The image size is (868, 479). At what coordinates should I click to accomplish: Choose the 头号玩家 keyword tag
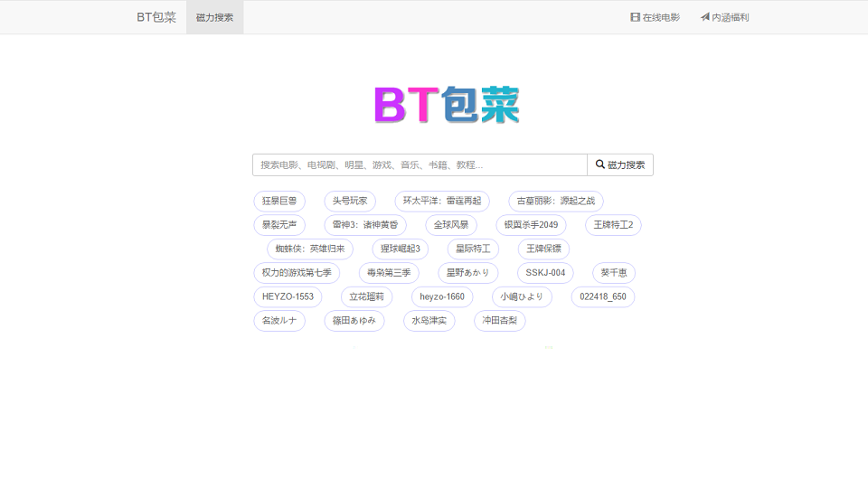pyautogui.click(x=350, y=201)
